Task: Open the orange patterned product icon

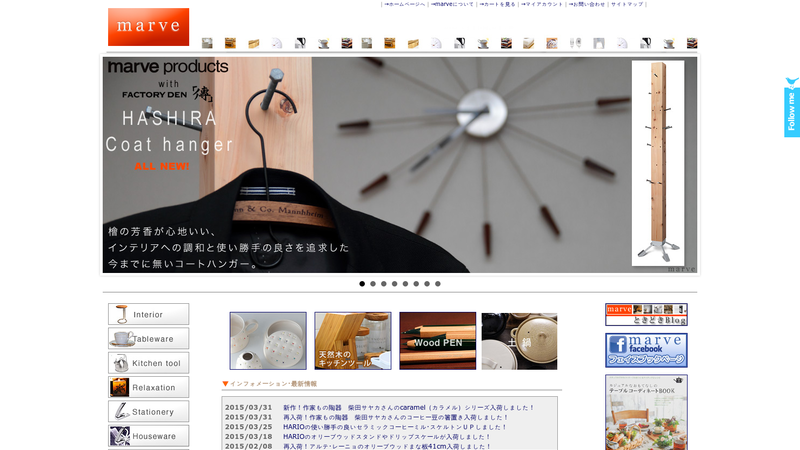Action: [x=552, y=43]
